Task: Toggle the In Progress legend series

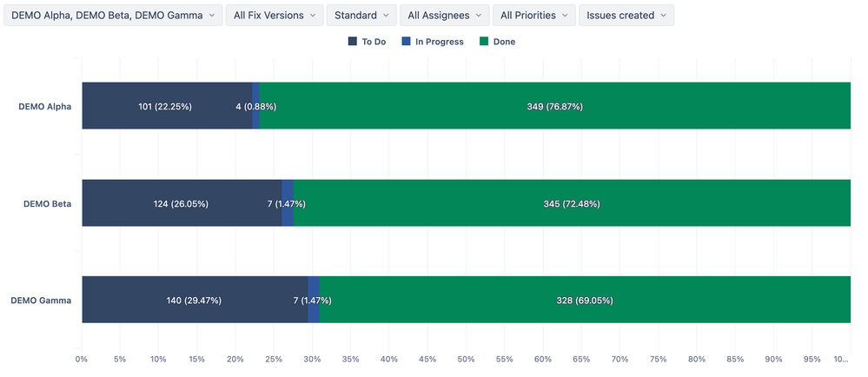Action: (433, 42)
